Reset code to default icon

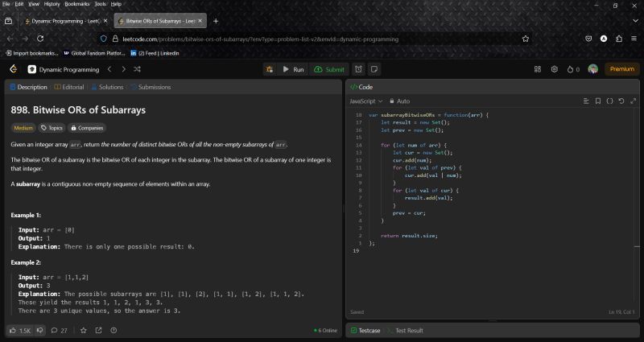(x=621, y=101)
